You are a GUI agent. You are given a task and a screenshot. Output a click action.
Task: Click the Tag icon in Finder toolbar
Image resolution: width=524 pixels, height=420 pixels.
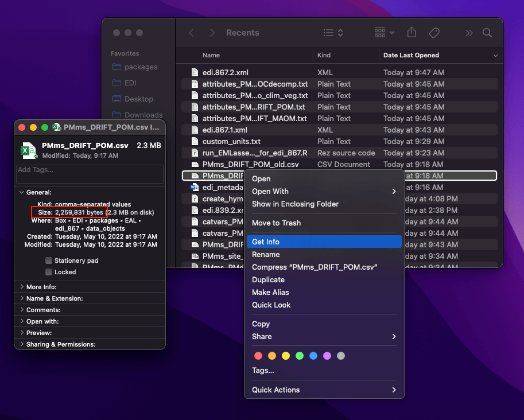pyautogui.click(x=434, y=33)
